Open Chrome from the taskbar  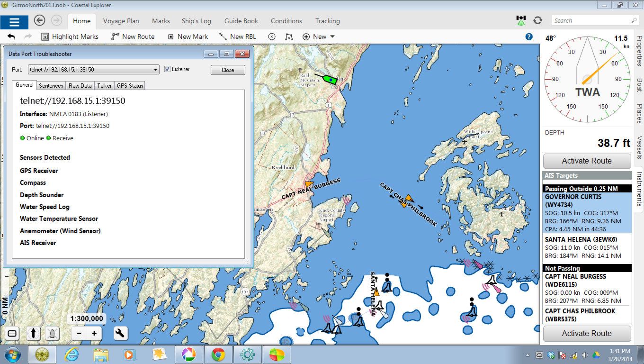click(x=218, y=355)
